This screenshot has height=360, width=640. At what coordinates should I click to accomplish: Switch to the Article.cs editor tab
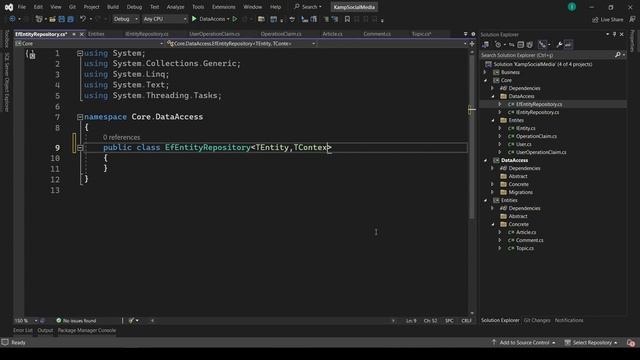[x=332, y=34]
